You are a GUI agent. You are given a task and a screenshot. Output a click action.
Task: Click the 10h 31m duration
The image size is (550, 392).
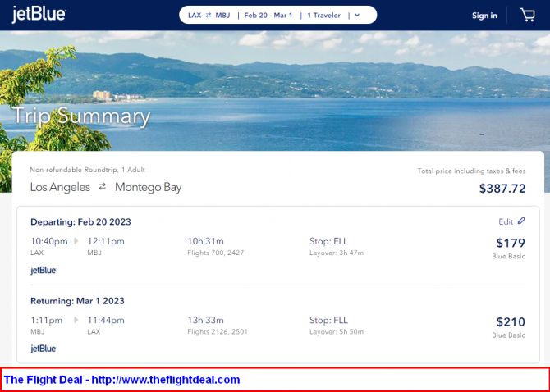(x=205, y=241)
